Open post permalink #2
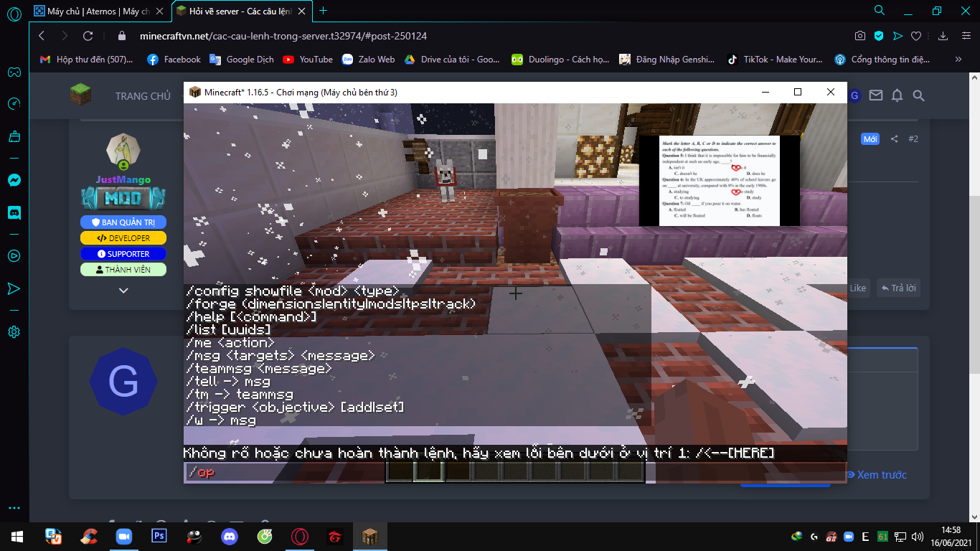The image size is (980, 551). (913, 139)
